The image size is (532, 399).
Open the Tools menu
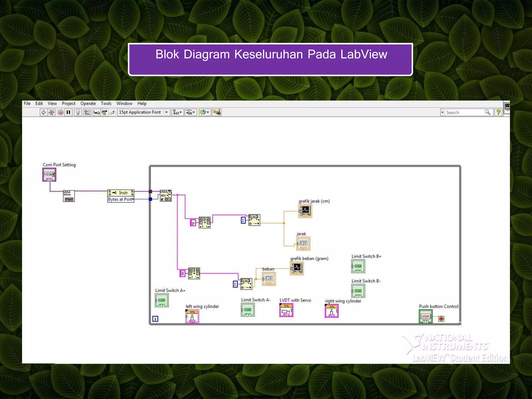tap(106, 103)
